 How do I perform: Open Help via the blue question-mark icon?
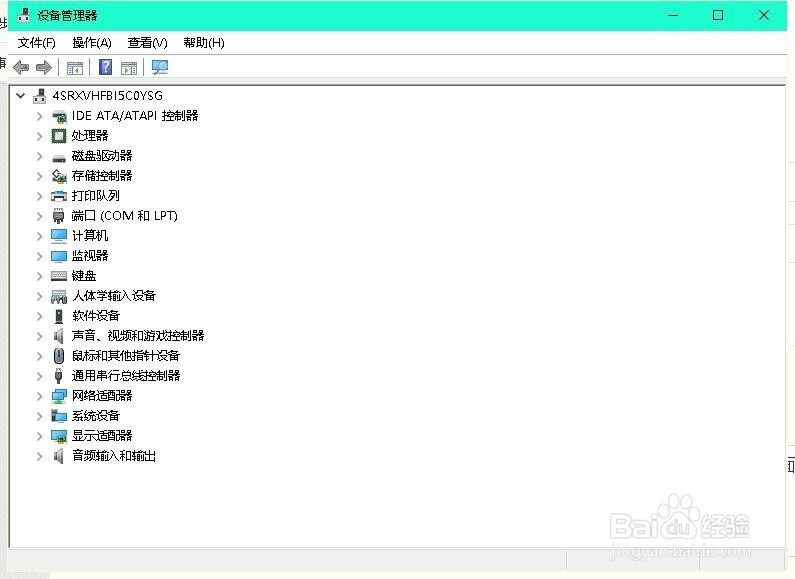coord(105,67)
